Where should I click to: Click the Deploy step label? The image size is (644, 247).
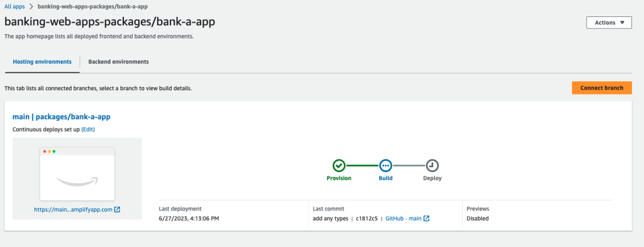[x=432, y=178]
